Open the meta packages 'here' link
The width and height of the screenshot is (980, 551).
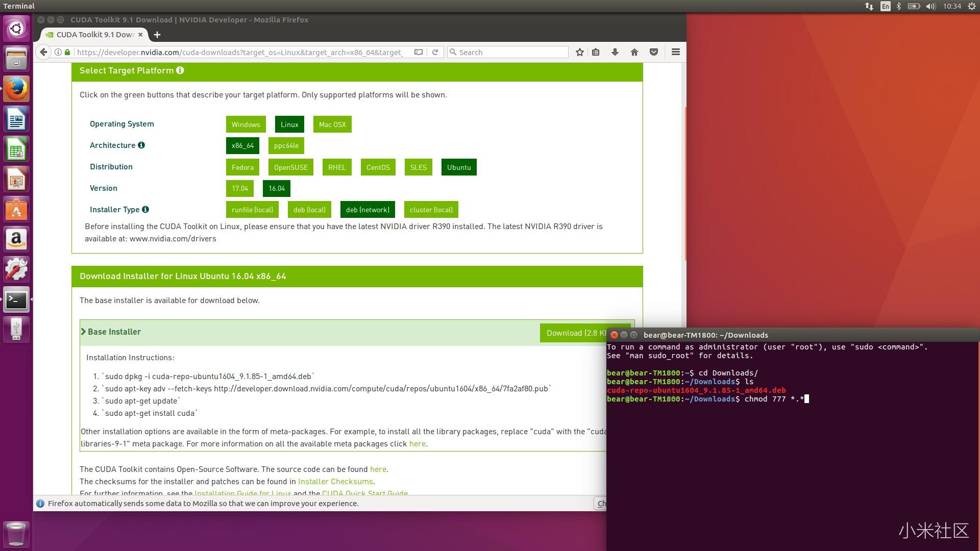coord(418,444)
